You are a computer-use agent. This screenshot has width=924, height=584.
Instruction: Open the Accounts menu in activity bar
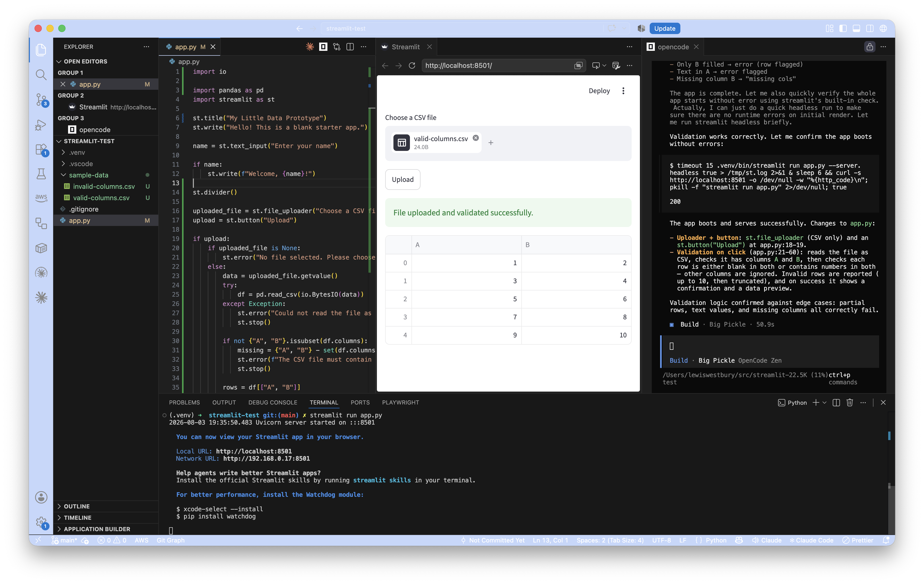(x=41, y=497)
